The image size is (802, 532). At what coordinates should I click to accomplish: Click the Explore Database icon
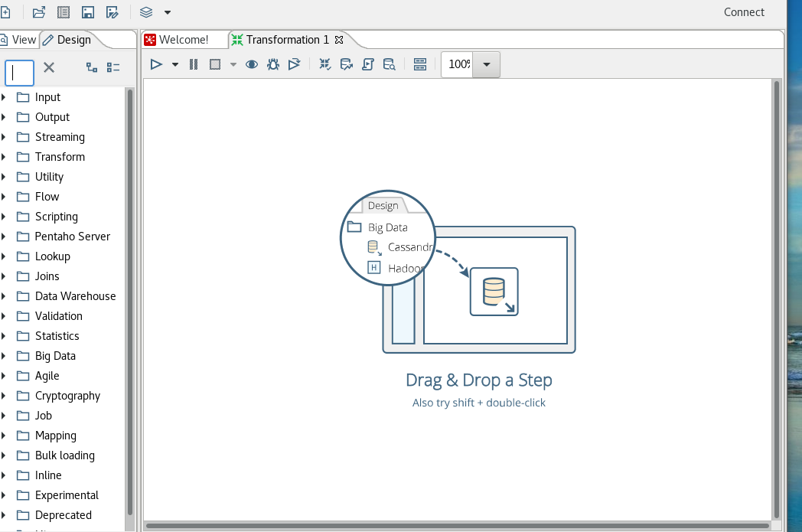coord(390,64)
